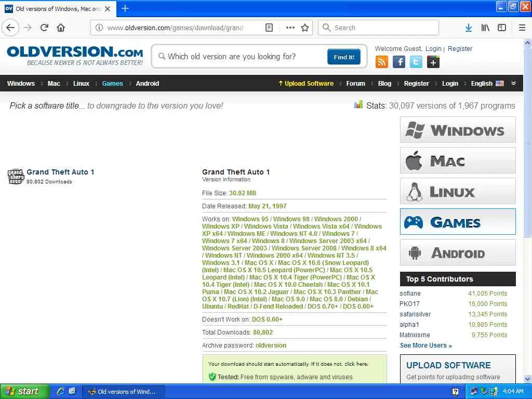
Task: Reload the page with the refresh icon
Action: click(45, 28)
